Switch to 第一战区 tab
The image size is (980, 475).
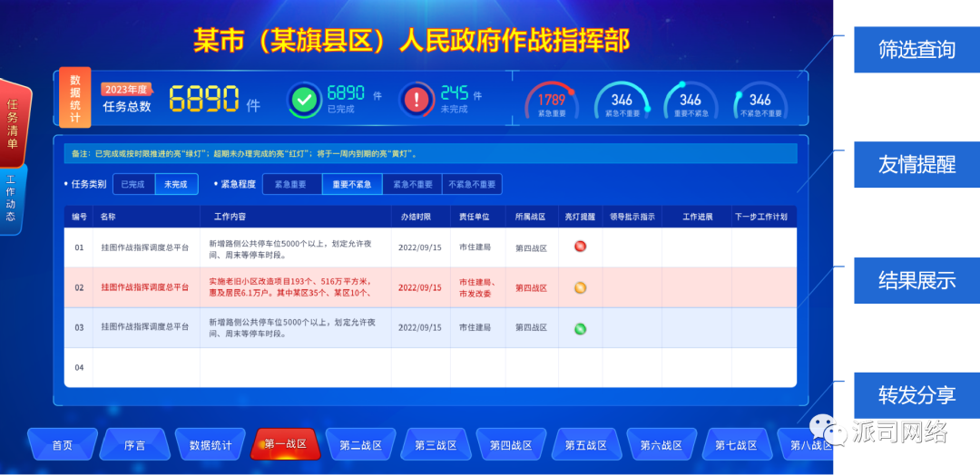click(x=286, y=444)
